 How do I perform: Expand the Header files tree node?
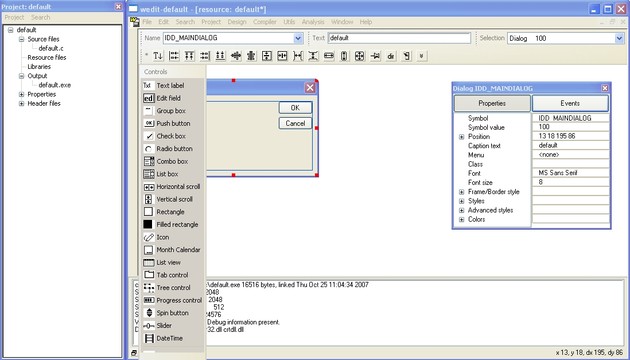pyautogui.click(x=21, y=103)
